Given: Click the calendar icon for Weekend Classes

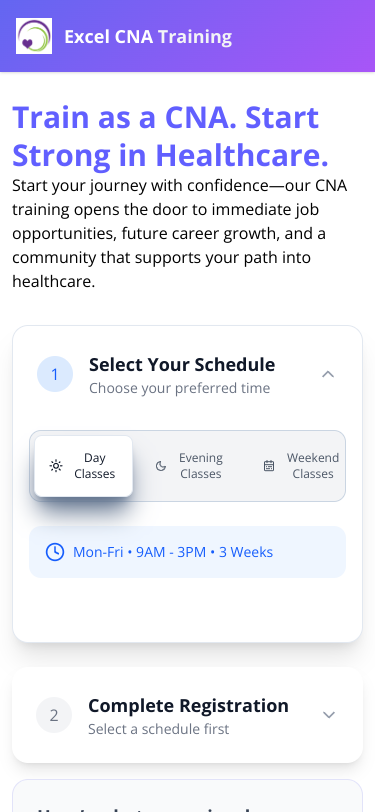Looking at the screenshot, I should click(x=269, y=466).
